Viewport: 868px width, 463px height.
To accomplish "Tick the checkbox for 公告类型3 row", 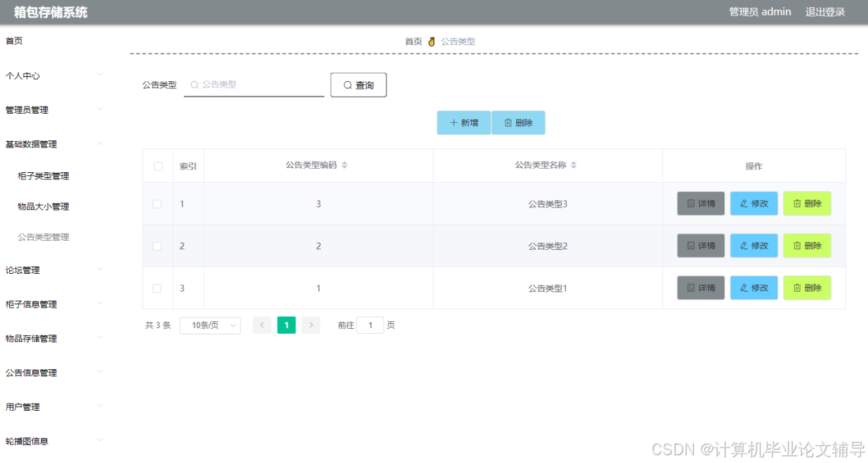I will click(x=157, y=204).
